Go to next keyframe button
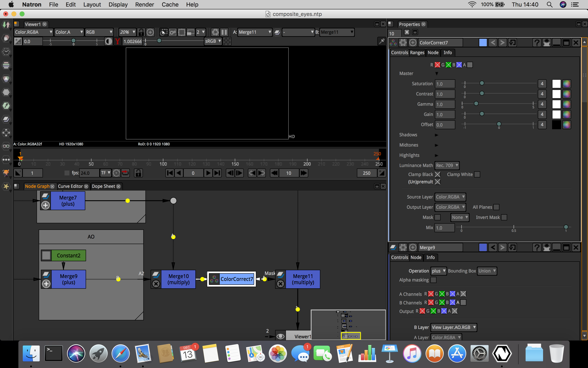 pyautogui.click(x=262, y=173)
